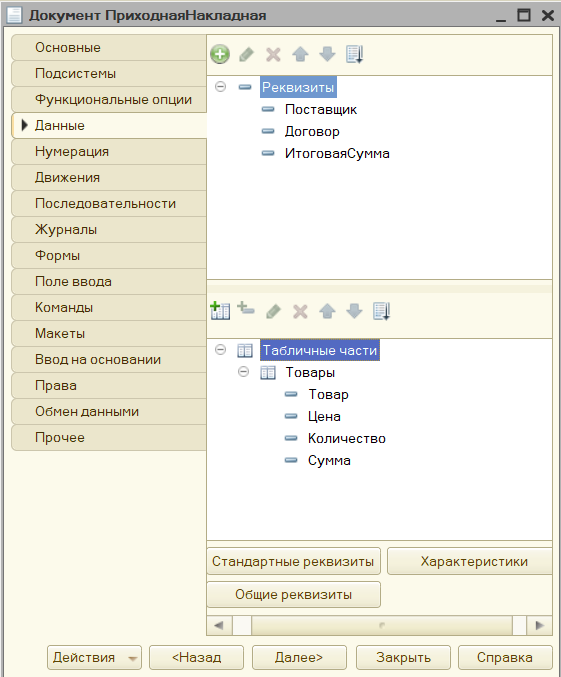
Task: Add tabular section attribute icon
Action: pyautogui.click(x=246, y=308)
